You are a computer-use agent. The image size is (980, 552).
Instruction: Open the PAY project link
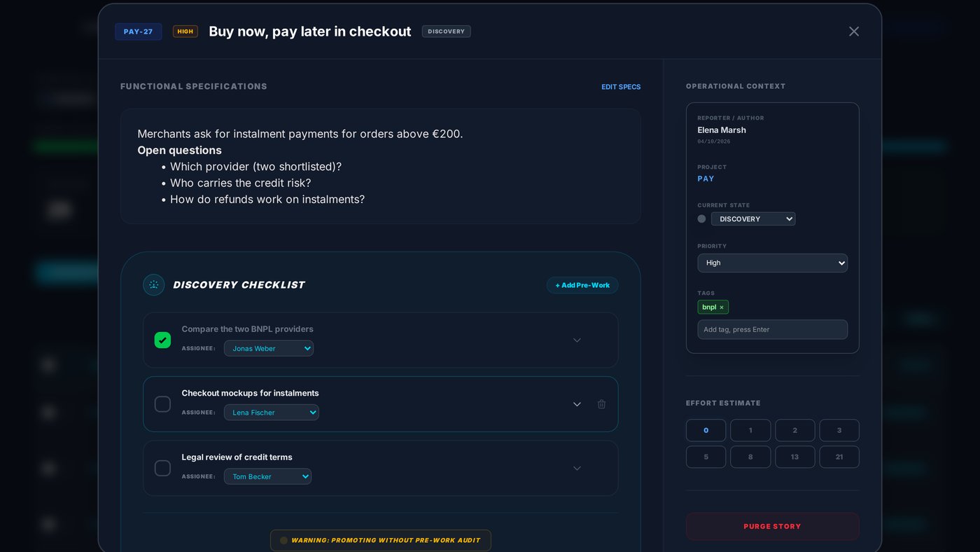point(706,179)
